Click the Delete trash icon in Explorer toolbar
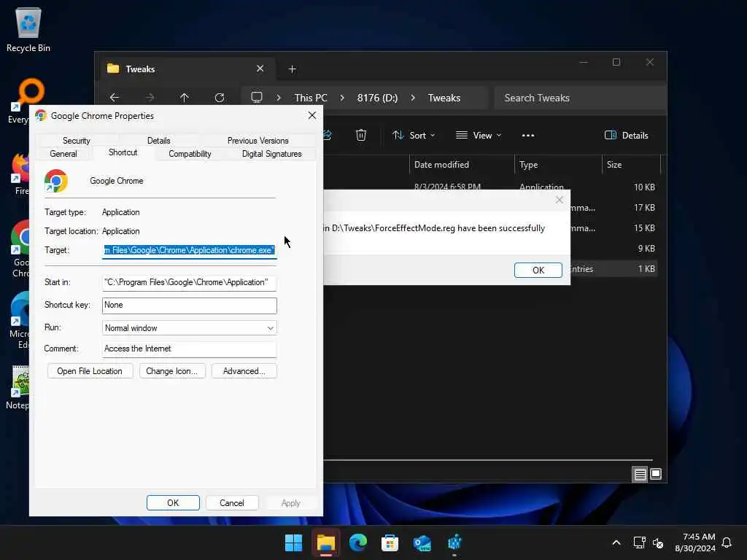 tap(361, 135)
